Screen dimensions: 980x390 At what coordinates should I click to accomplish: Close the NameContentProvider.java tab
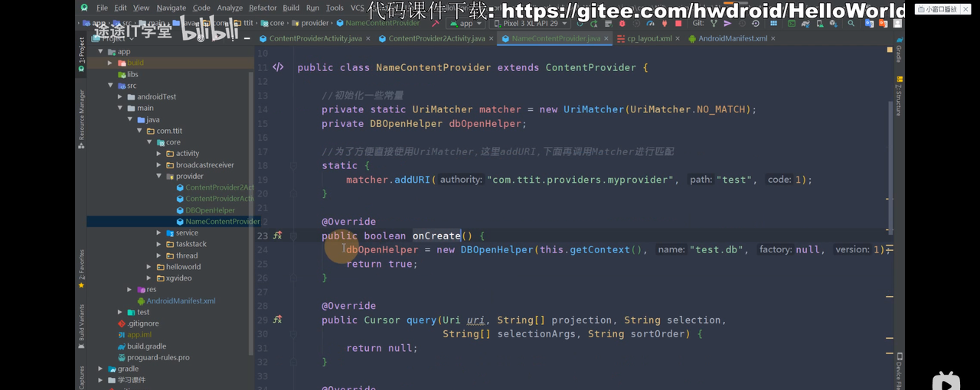click(606, 38)
